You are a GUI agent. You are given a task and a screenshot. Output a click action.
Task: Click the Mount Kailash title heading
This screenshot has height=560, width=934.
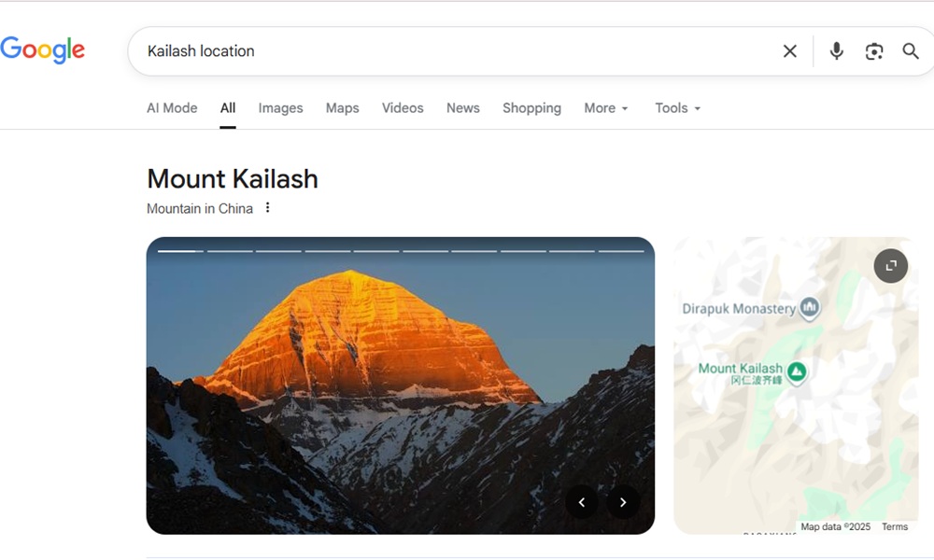point(233,178)
